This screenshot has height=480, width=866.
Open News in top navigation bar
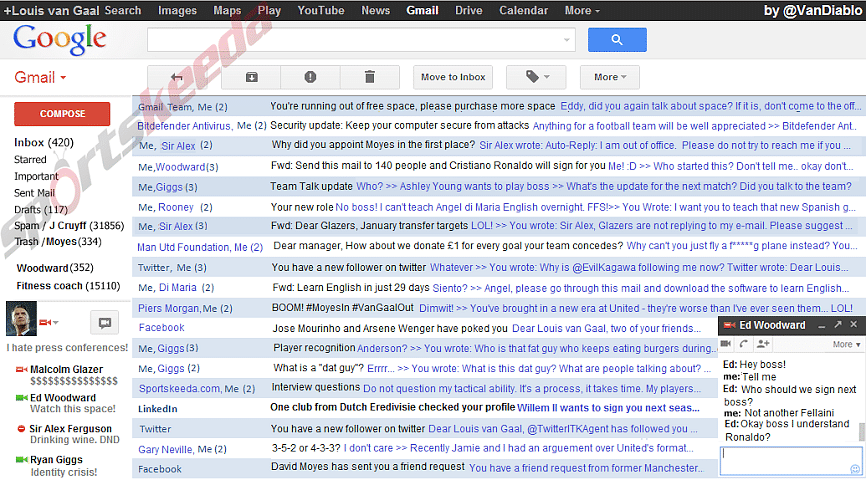click(376, 10)
